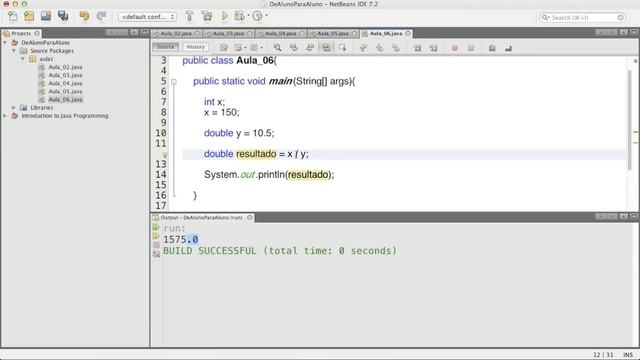Viewport: 640px width, 360px height.
Task: Click the 1575.0 output value
Action: tap(181, 239)
